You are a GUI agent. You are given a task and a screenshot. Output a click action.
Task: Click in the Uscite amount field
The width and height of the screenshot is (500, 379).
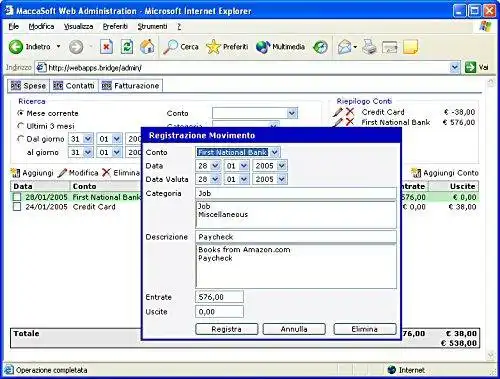[x=219, y=312]
